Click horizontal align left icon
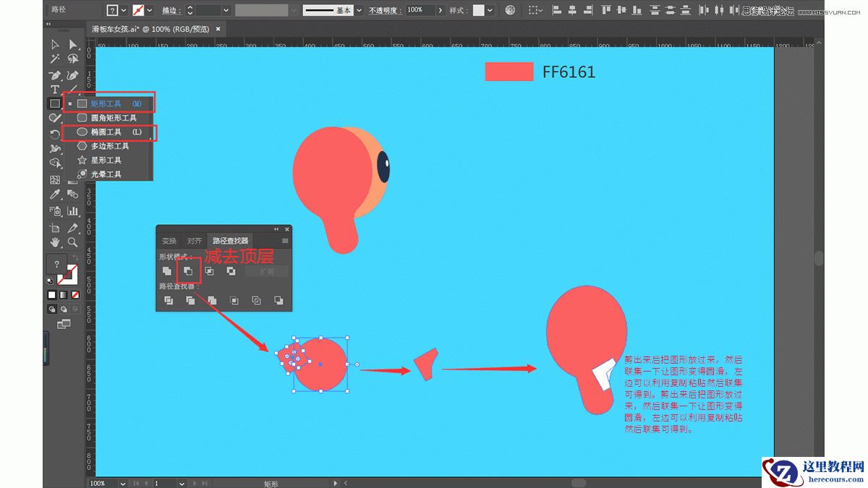This screenshot has height=488, width=868. 556,10
